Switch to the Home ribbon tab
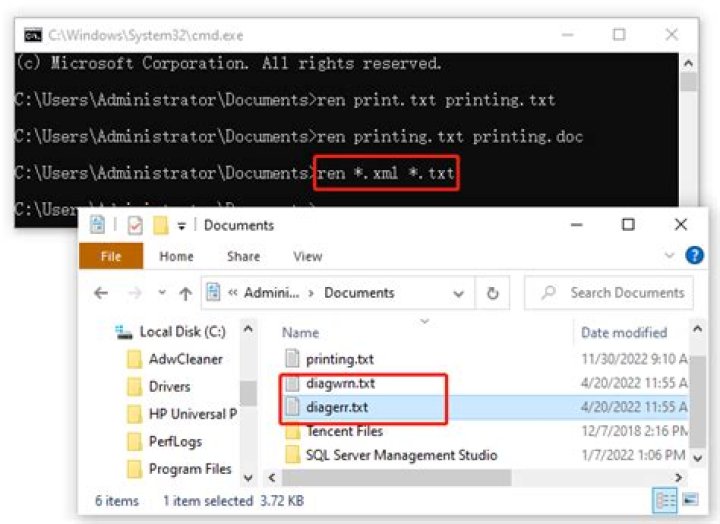The width and height of the screenshot is (720, 524). point(176,256)
